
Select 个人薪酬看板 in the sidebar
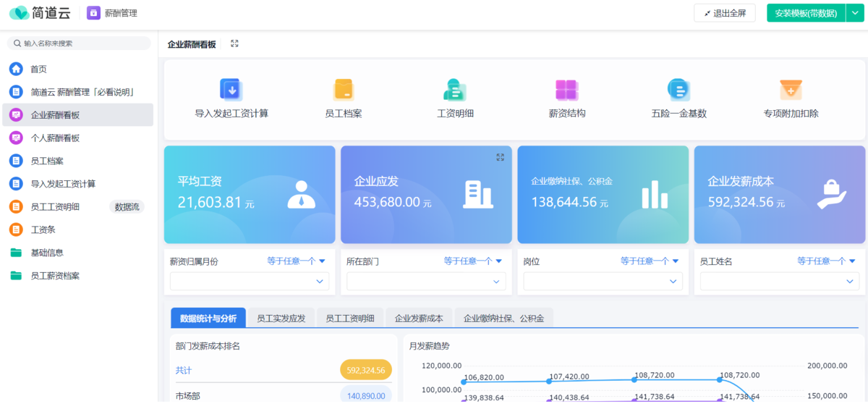tap(55, 138)
